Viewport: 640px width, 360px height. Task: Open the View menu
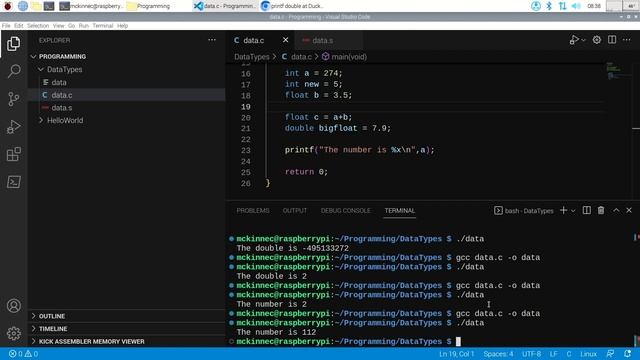point(59,26)
